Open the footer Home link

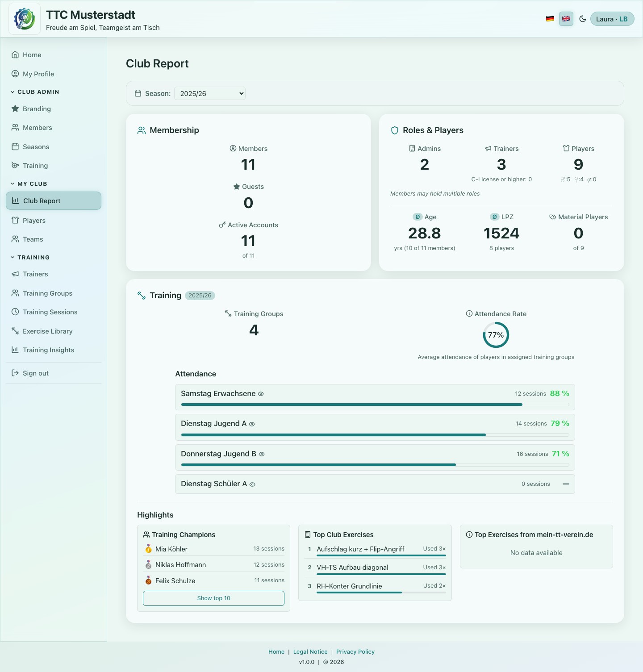point(276,651)
